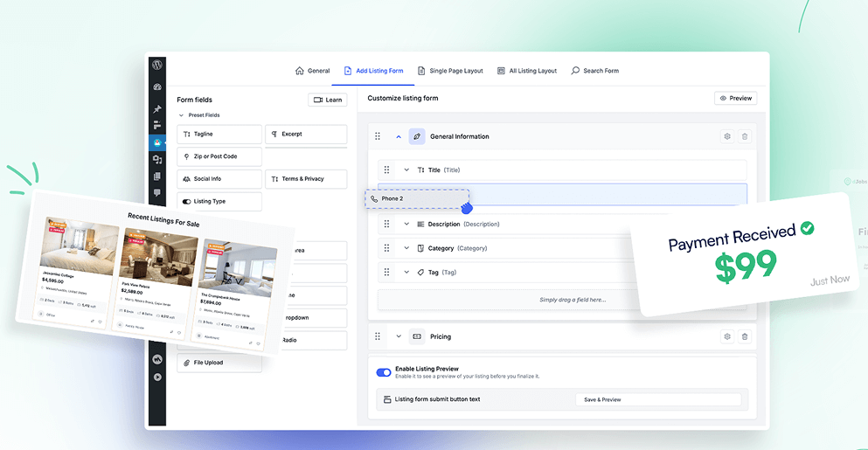Open the Media icon in the sidebar
The height and width of the screenshot is (450, 868).
(x=157, y=159)
